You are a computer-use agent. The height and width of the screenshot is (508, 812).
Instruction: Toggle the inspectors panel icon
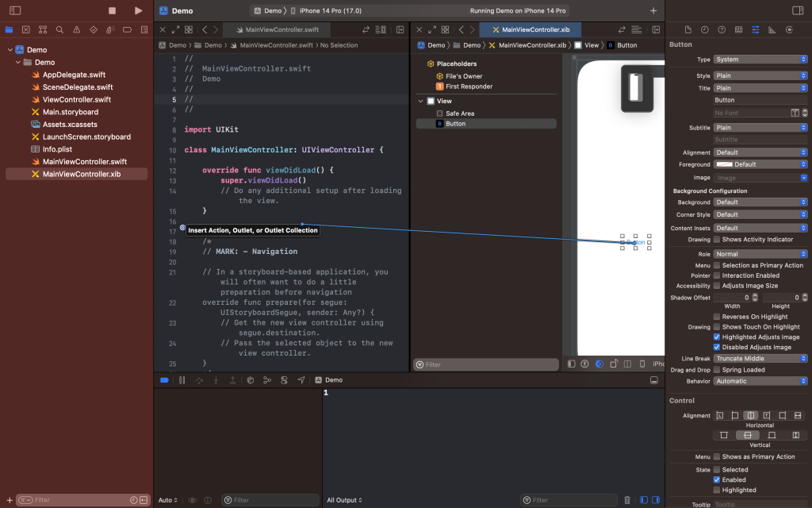coord(798,10)
